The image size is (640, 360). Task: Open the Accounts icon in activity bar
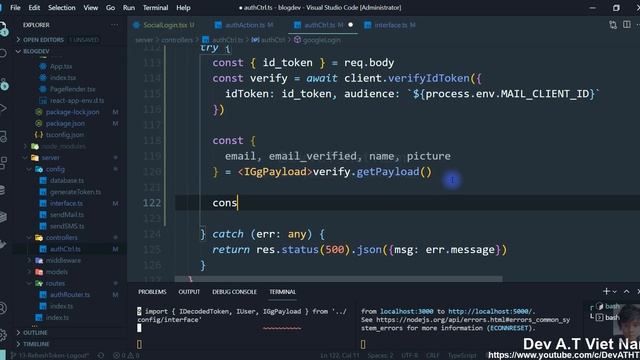(3, 308)
